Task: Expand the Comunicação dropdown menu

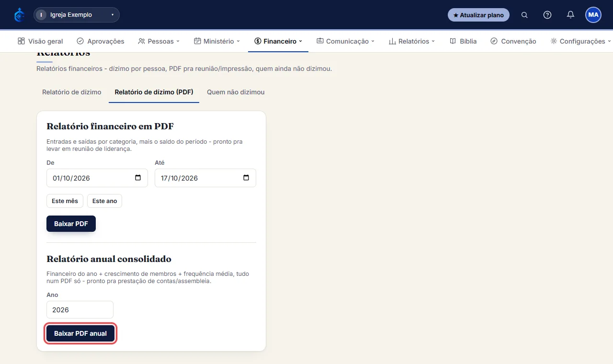Action: click(345, 41)
